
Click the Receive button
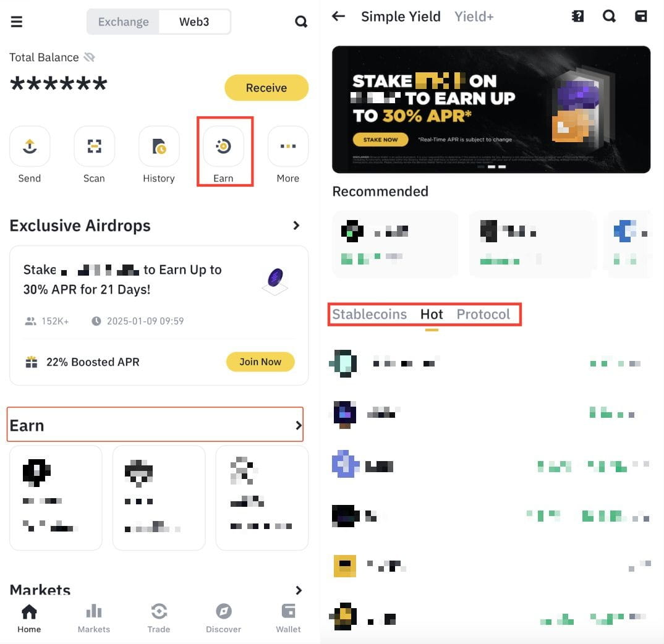(266, 88)
